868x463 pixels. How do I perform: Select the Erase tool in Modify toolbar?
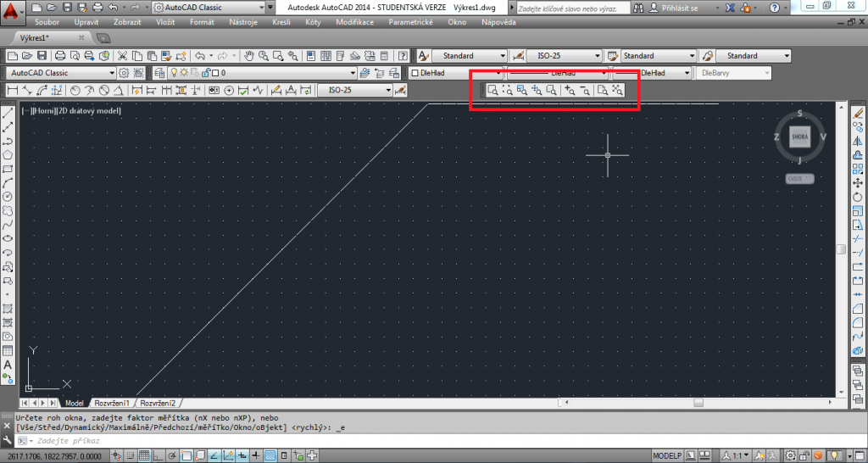[x=858, y=113]
